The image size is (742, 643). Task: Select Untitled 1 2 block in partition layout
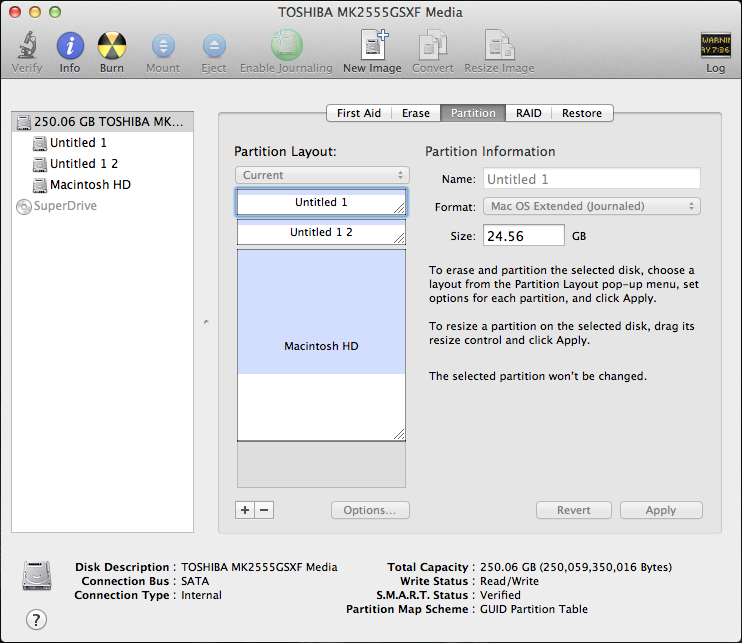click(321, 232)
